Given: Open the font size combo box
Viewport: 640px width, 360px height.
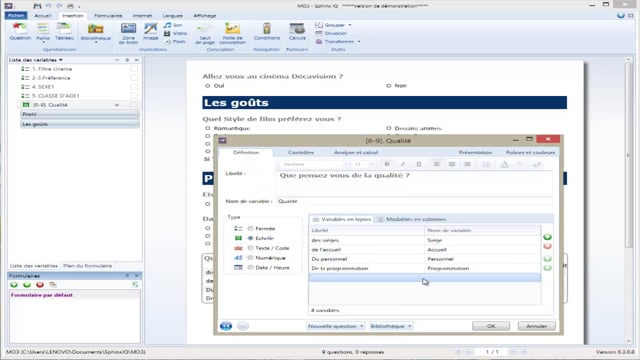Looking at the screenshot, I should (x=364, y=164).
